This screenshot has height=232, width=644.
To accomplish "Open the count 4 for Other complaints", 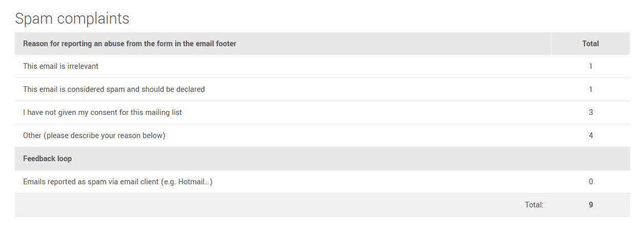I will point(591,136).
